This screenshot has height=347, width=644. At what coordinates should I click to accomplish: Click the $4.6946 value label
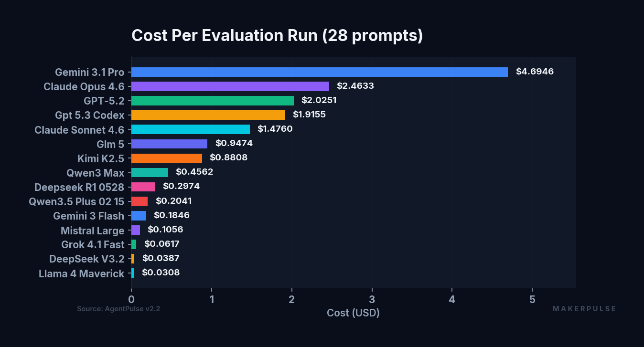tap(535, 72)
